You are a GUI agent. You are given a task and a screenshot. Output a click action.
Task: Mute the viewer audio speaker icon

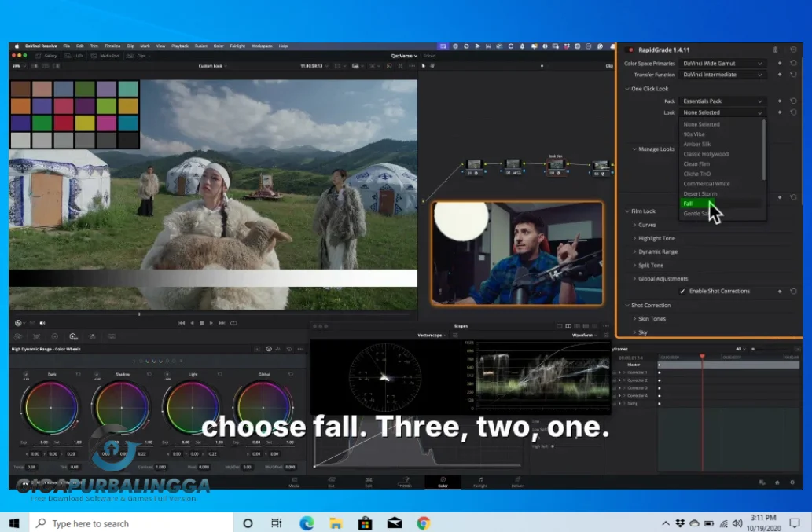(42, 323)
